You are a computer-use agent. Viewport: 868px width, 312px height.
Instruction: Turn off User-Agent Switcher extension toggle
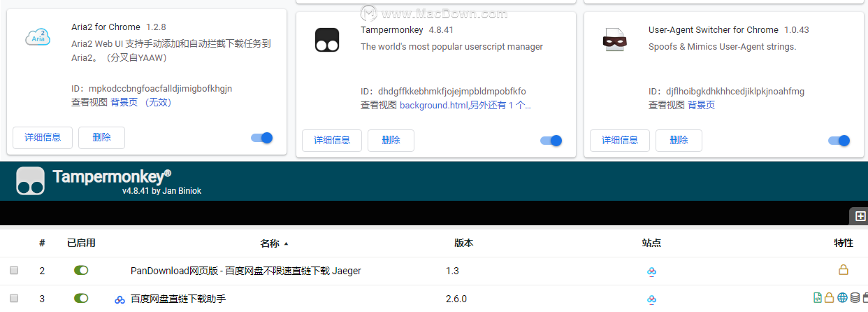tap(839, 141)
